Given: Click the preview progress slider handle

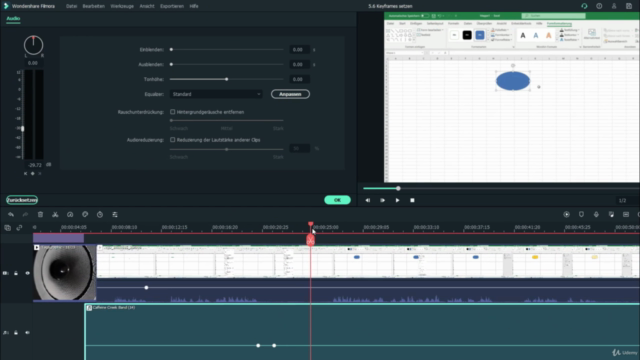Looking at the screenshot, I should (x=398, y=188).
